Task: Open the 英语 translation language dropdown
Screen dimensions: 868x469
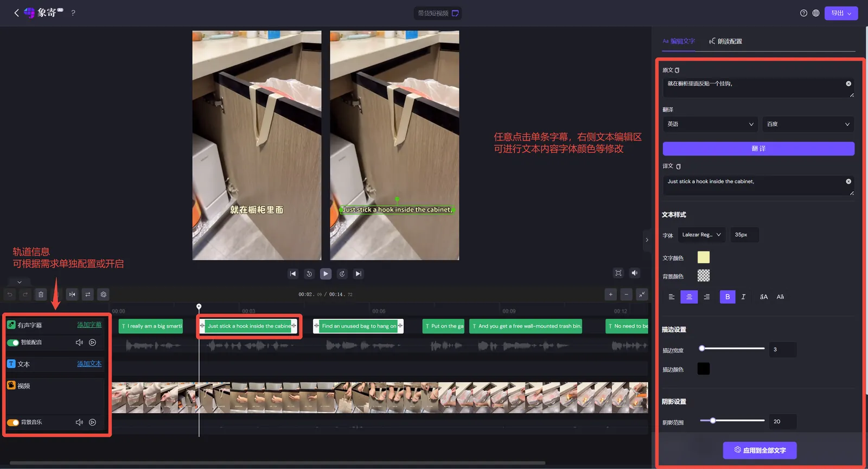Action: [711, 124]
